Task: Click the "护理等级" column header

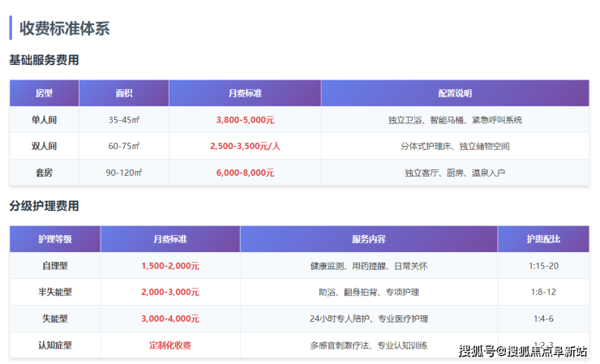Action: pyautogui.click(x=55, y=239)
